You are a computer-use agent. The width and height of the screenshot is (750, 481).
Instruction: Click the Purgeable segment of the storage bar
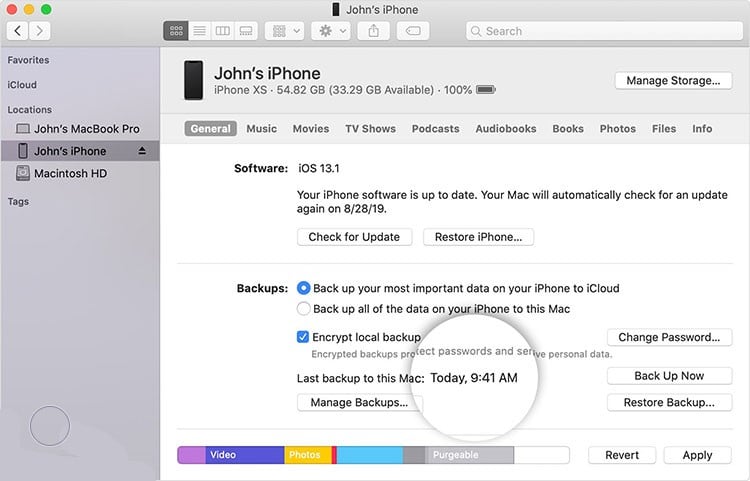(x=470, y=455)
